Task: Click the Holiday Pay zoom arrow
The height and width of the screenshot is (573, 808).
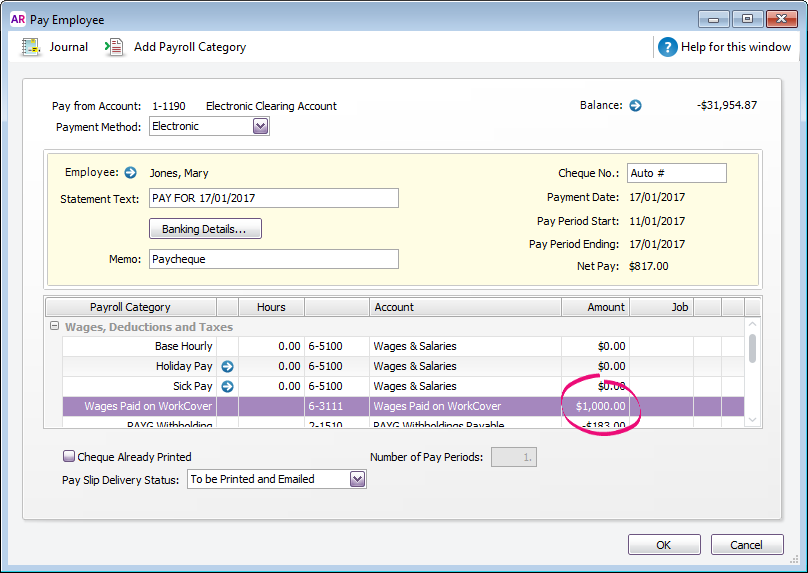Action: [x=227, y=366]
